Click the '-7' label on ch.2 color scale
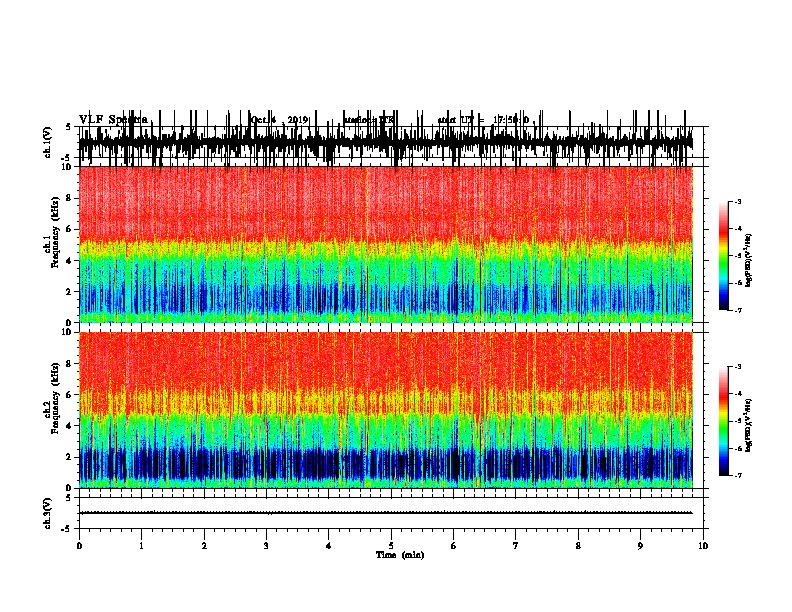The image size is (792, 612). pos(738,475)
